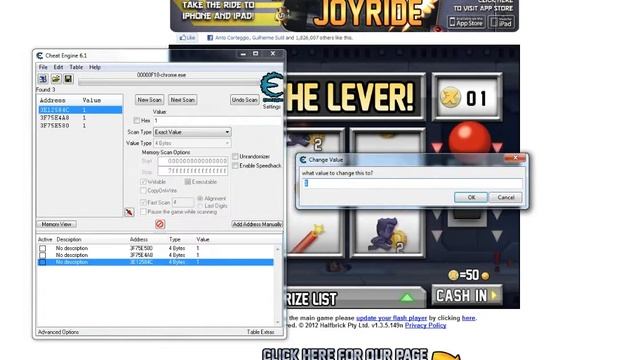Click the Stop address field
This screenshot has width=640, height=360.
coord(193,171)
